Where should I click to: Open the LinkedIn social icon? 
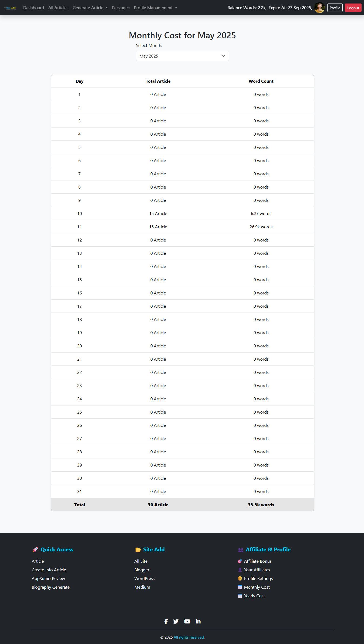[x=198, y=621]
